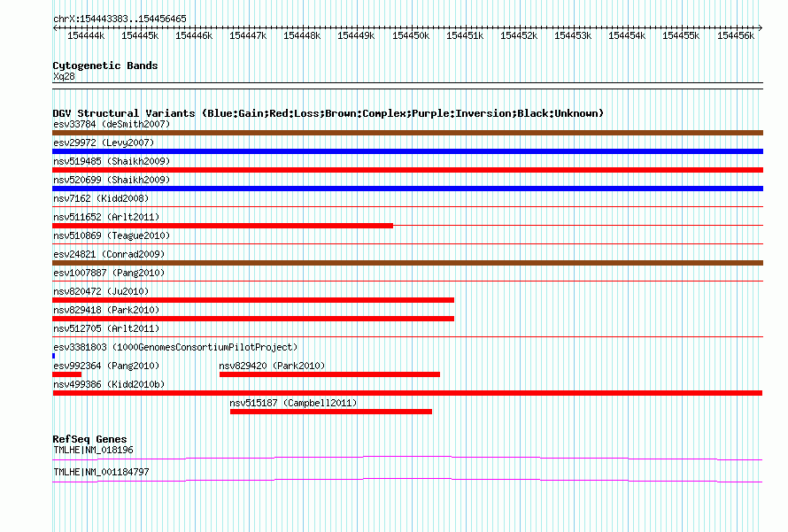Click the 154445k ruler tick label
The image size is (788, 532).
(140, 35)
